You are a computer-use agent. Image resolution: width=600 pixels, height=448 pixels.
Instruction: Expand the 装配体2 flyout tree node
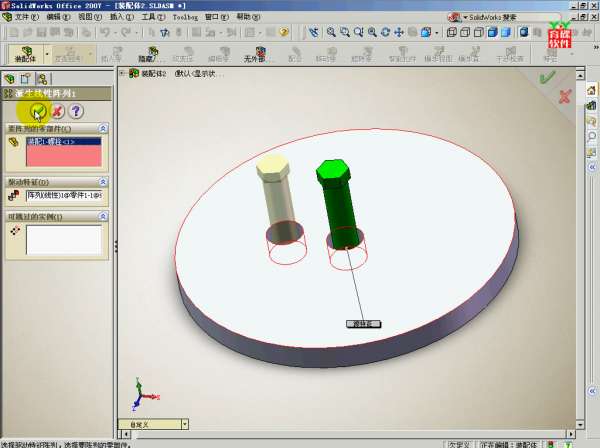[123, 74]
